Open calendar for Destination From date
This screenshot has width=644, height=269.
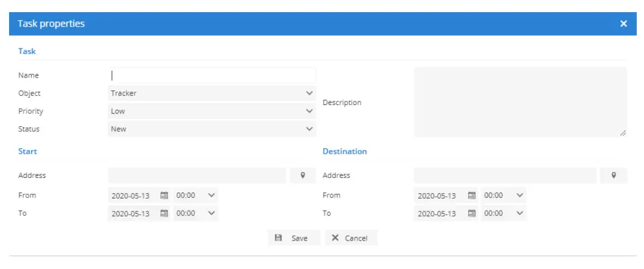click(472, 196)
